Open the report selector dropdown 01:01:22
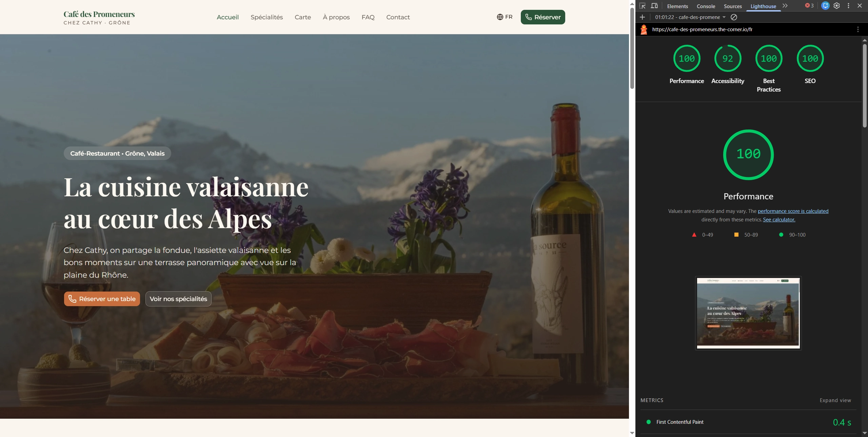This screenshot has height=437, width=868. tap(690, 17)
